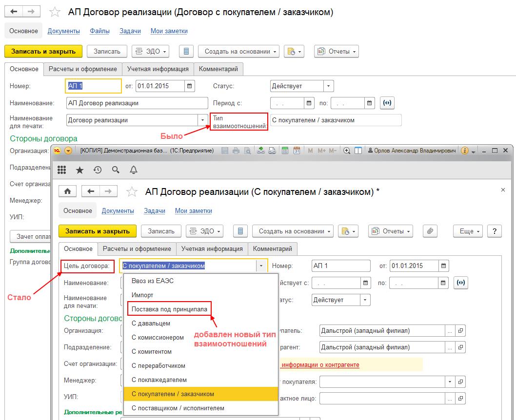Expand Наименование для печати dropdown in background
The width and height of the screenshot is (516, 420).
[x=202, y=120]
